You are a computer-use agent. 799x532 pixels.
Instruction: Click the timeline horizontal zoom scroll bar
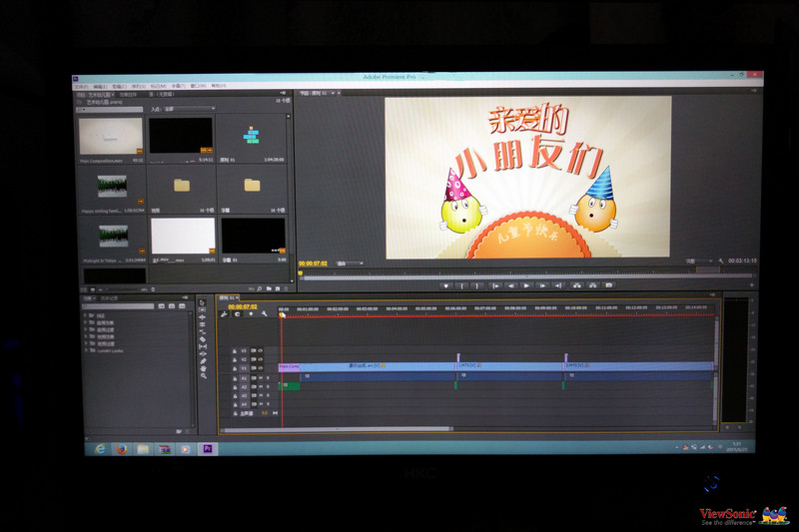pyautogui.click(x=338, y=429)
